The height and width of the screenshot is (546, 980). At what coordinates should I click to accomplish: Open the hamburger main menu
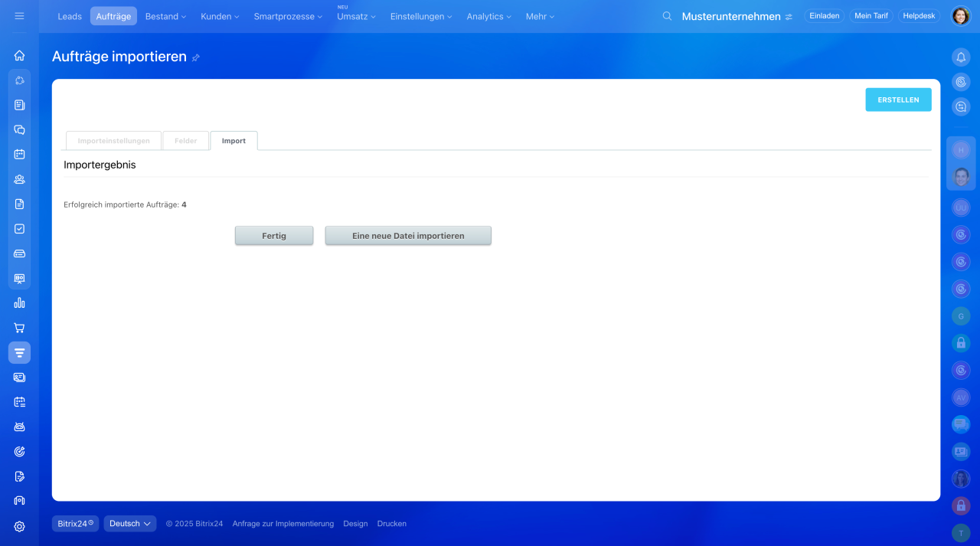pyautogui.click(x=19, y=16)
